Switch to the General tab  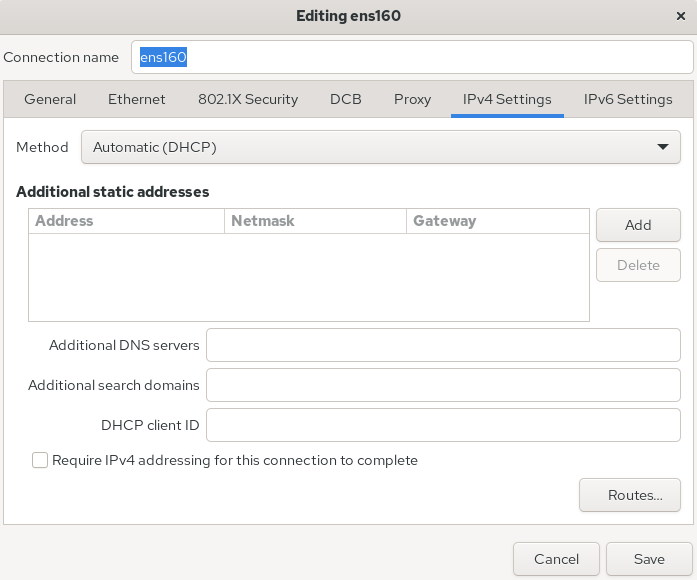(50, 99)
